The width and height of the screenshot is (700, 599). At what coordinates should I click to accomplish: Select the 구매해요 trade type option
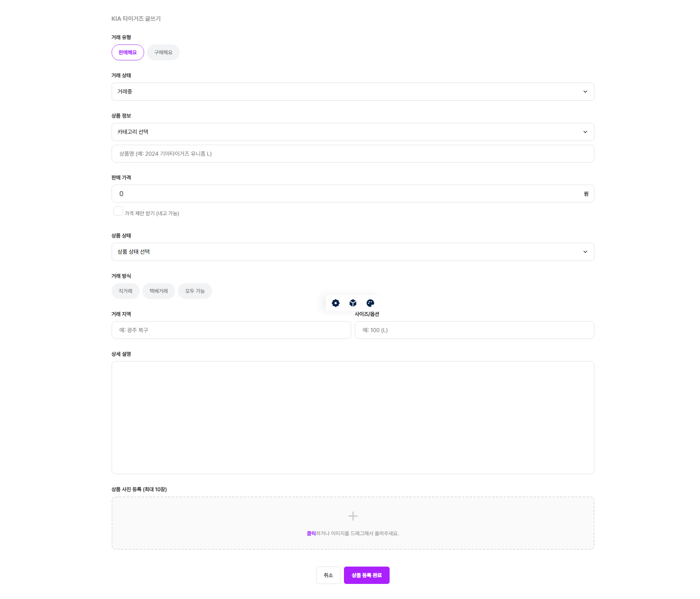(x=163, y=52)
